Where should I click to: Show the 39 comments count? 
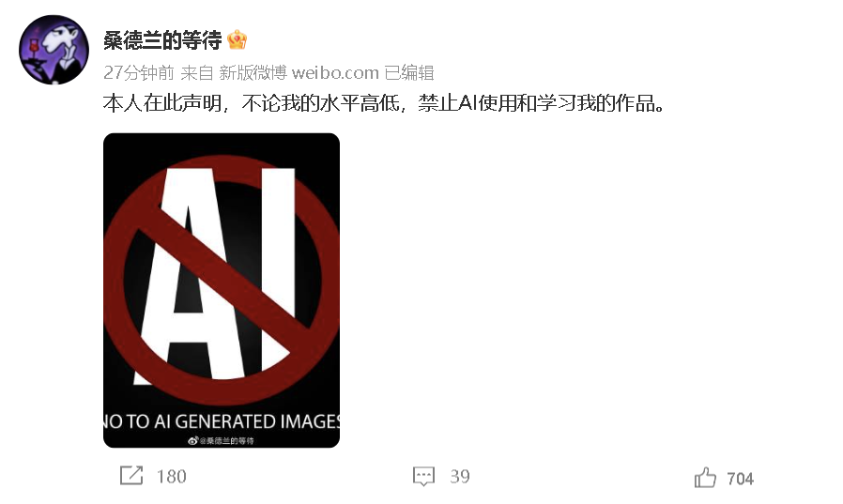click(x=460, y=477)
